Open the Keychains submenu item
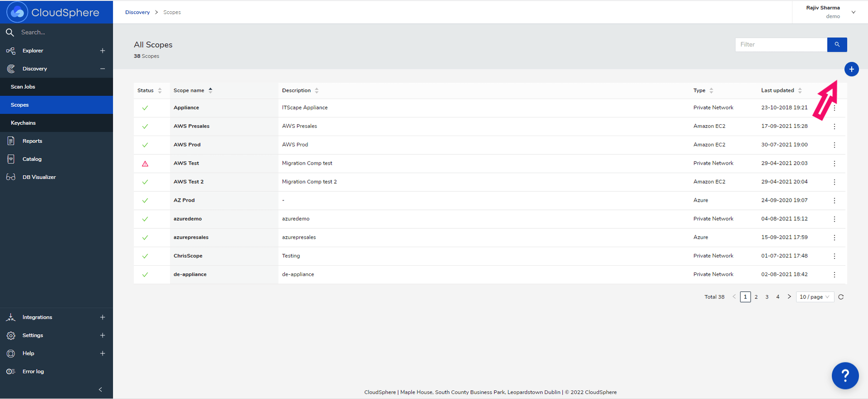The image size is (868, 399). (x=56, y=123)
